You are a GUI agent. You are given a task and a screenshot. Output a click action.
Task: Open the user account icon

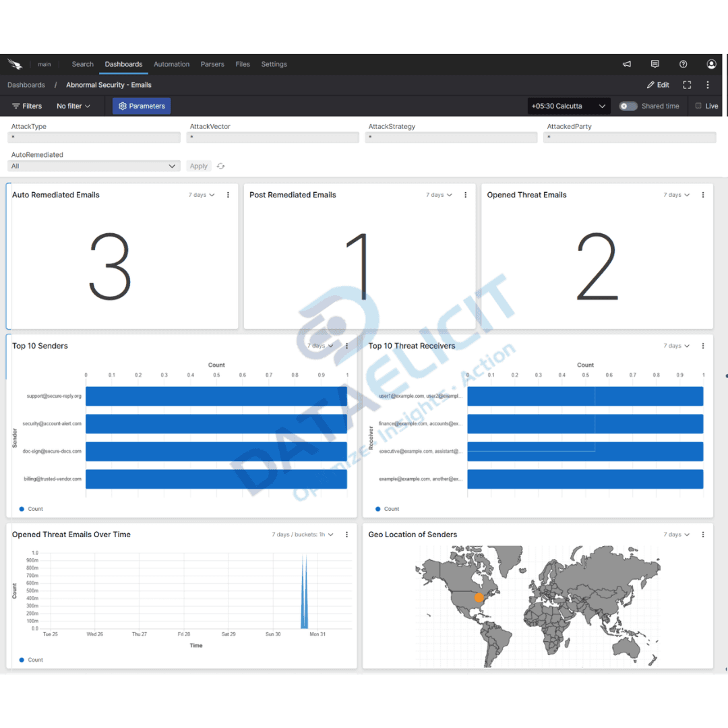(711, 64)
